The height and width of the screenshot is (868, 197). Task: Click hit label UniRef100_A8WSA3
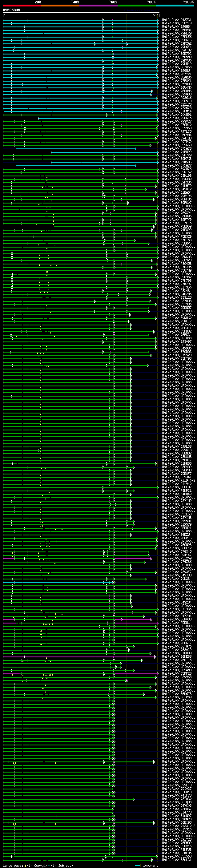(x=177, y=257)
